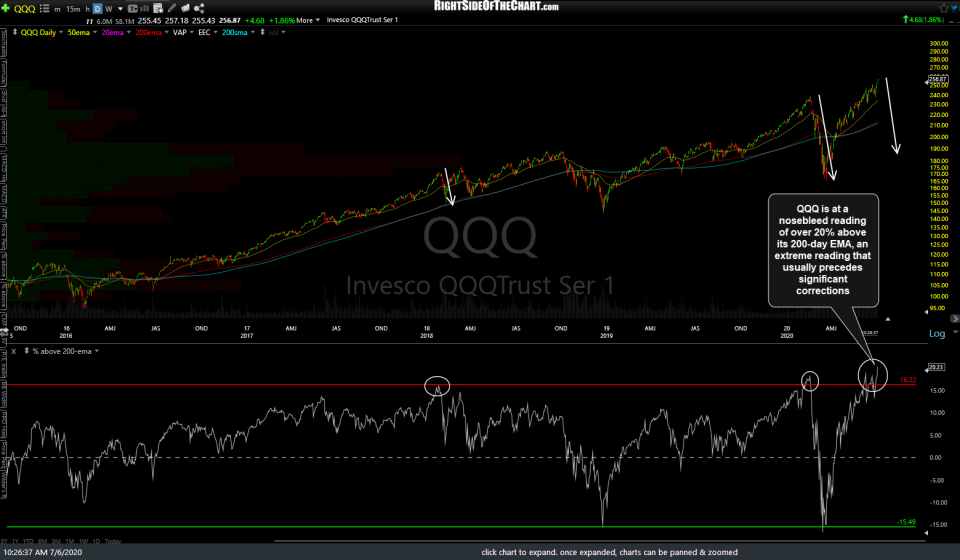This screenshot has height=560, width=960.
Task: Select the YTD range button
Action: (x=28, y=541)
